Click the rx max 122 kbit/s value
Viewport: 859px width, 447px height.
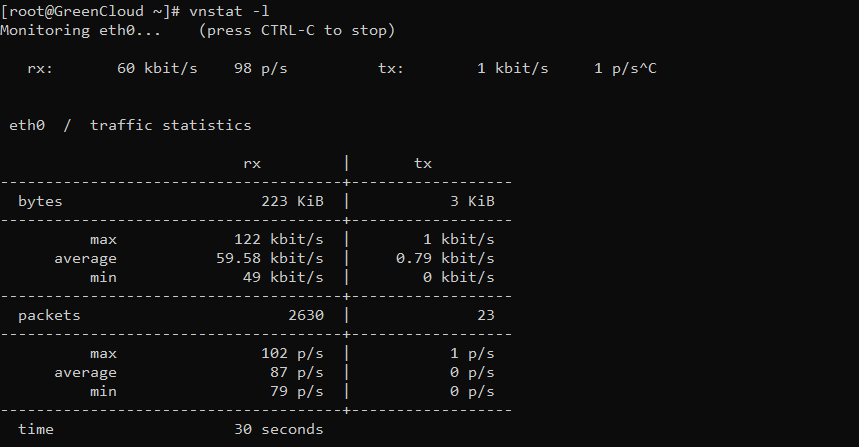tap(279, 239)
